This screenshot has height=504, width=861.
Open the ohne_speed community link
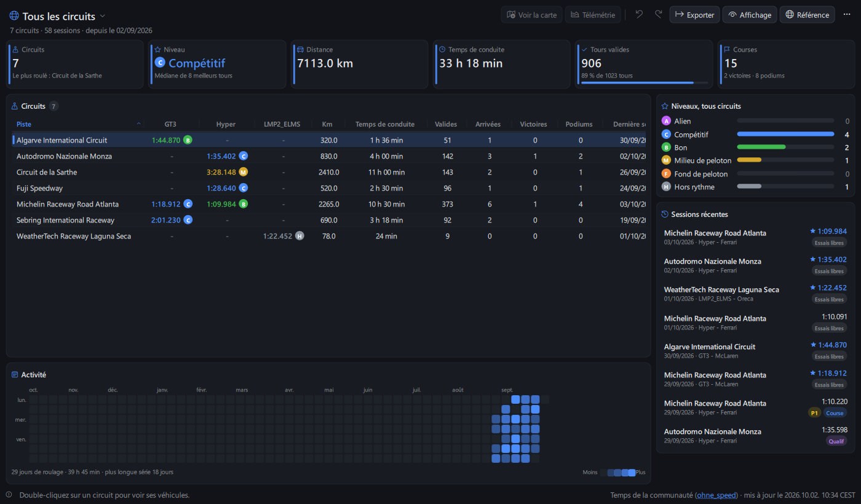tap(716, 495)
